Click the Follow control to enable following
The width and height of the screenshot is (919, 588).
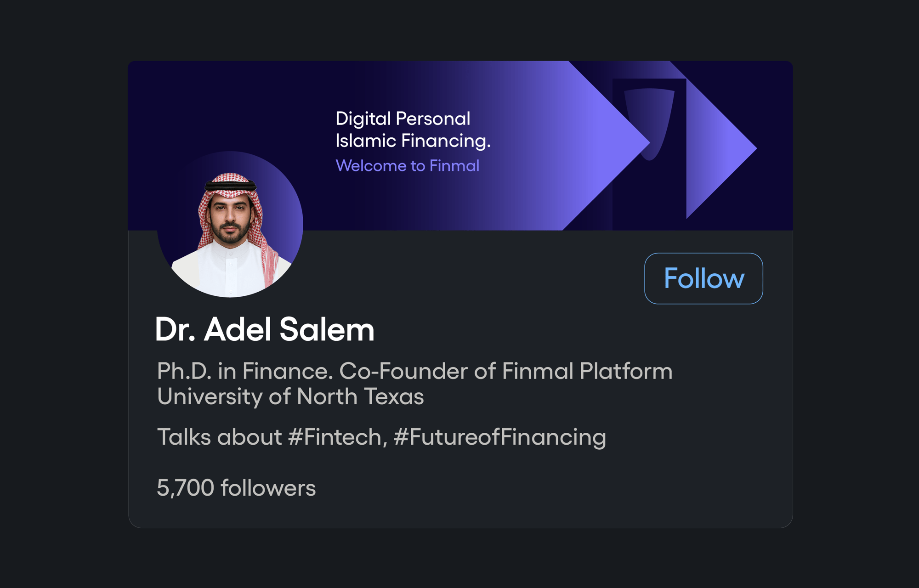pos(703,278)
